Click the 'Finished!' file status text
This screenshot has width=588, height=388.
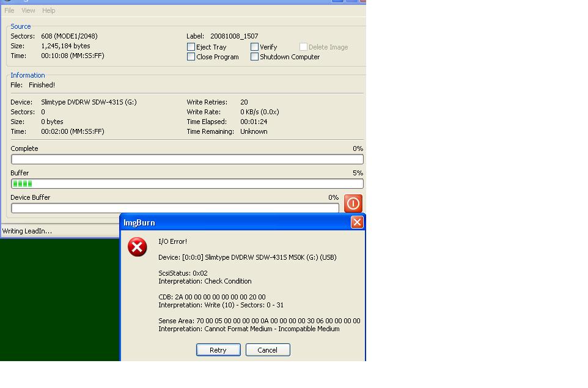pyautogui.click(x=42, y=85)
